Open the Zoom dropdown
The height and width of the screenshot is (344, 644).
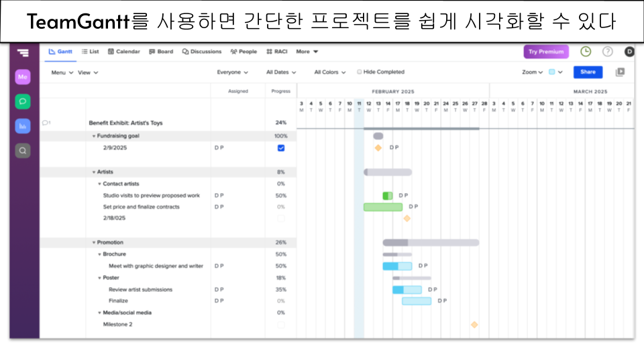point(532,72)
